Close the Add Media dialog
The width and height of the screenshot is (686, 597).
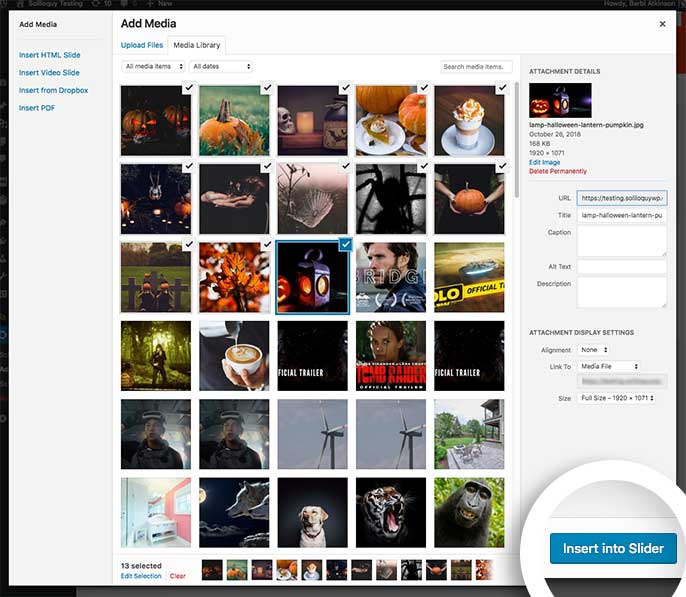point(662,24)
